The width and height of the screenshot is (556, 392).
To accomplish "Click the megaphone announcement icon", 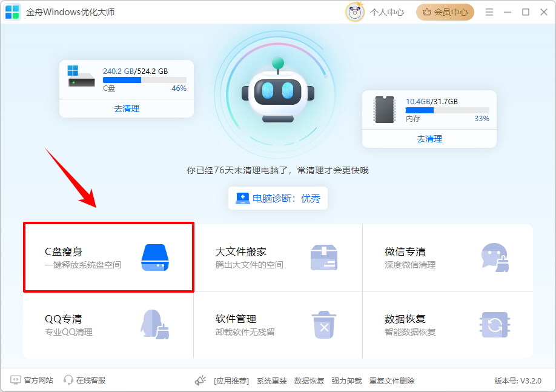I will pyautogui.click(x=200, y=380).
